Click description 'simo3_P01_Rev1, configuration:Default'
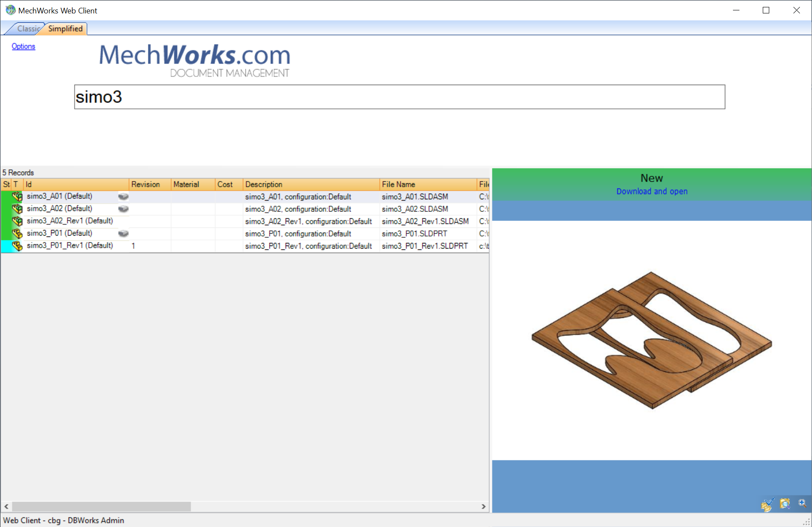The image size is (812, 527). [308, 246]
